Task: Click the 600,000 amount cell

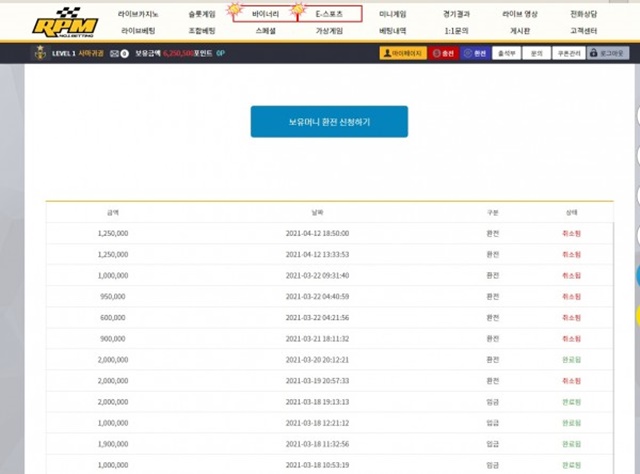Action: 113,318
